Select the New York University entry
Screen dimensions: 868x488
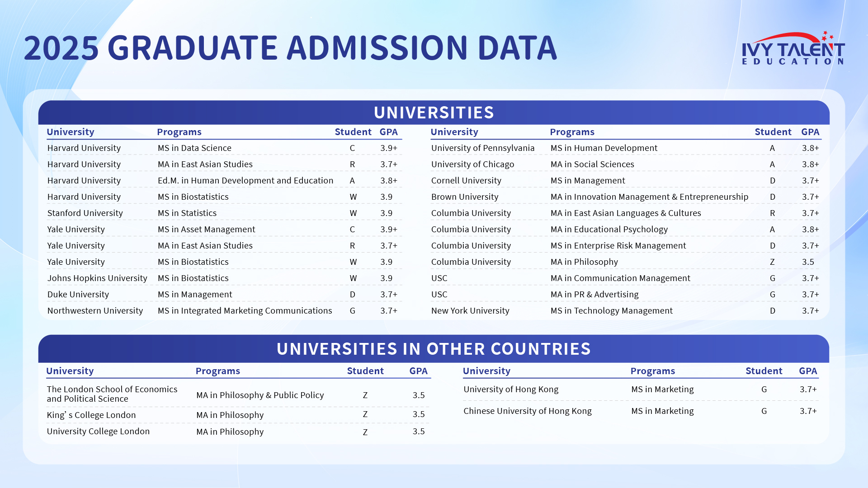tap(470, 311)
